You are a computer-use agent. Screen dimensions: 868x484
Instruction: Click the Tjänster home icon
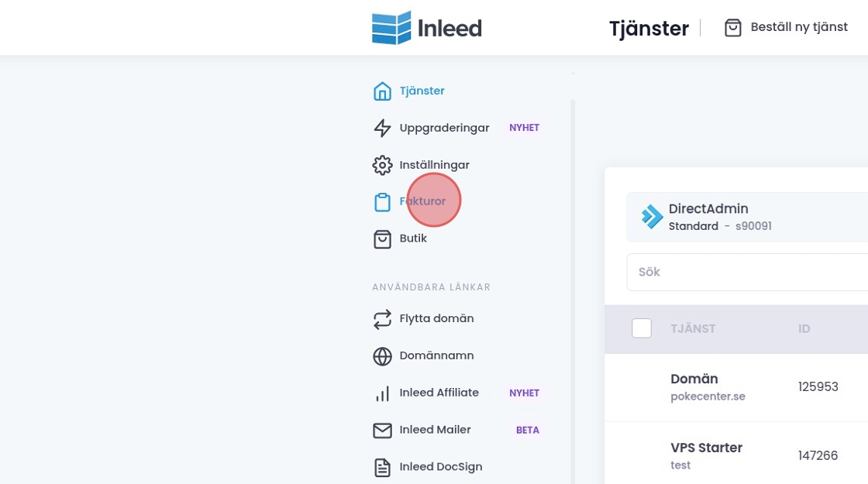(x=382, y=91)
